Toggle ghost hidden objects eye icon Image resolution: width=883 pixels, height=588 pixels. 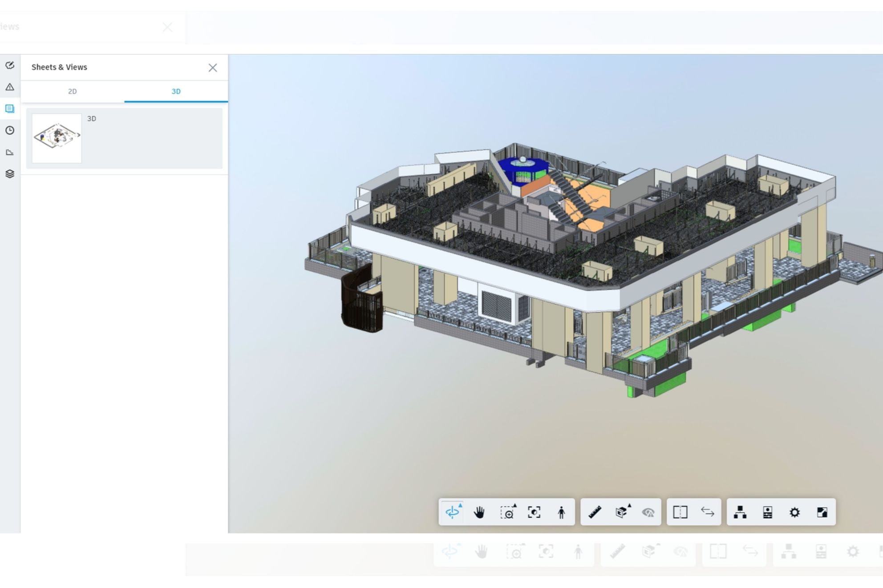click(x=648, y=512)
